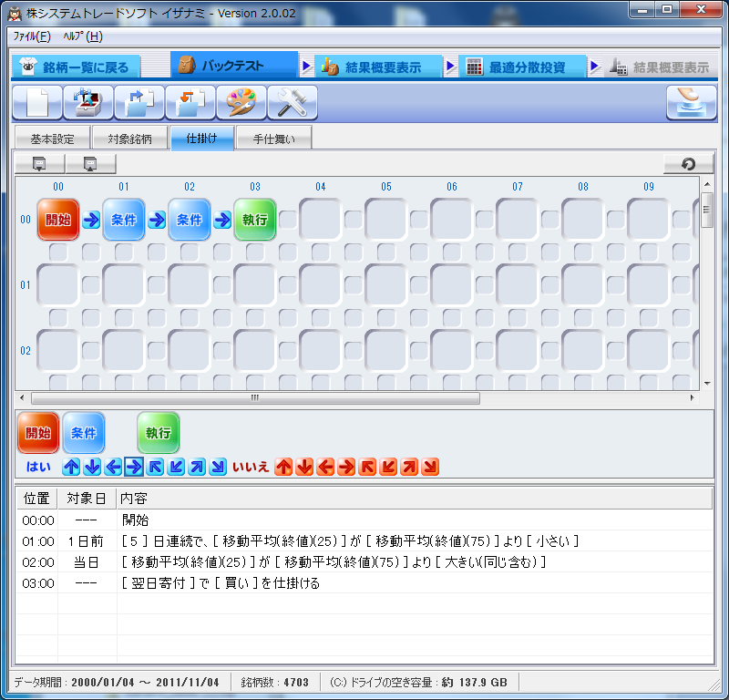
Task: Click the horizontal scrollbar right arrow
Action: 693,397
